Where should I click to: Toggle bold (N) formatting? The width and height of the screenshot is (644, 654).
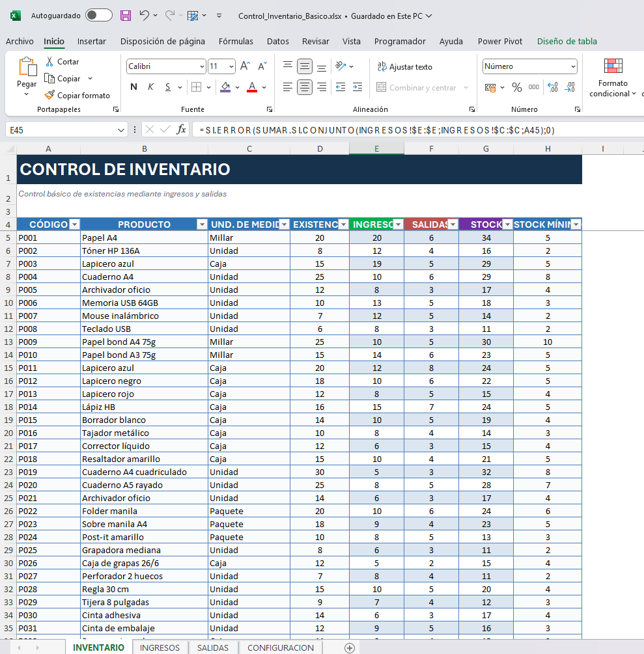coord(133,87)
